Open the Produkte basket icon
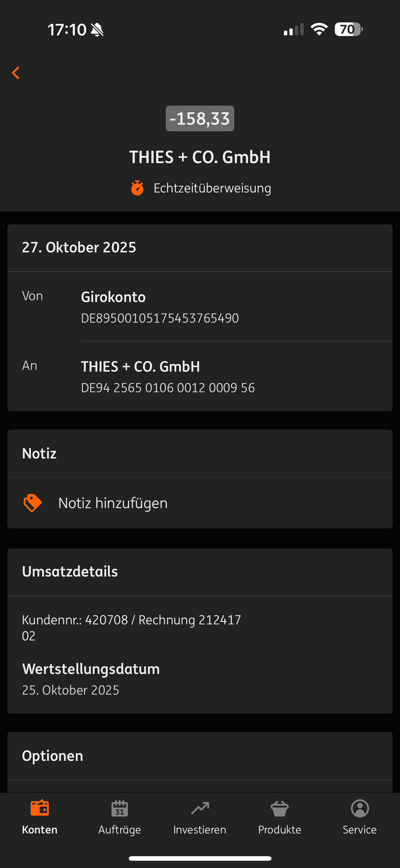The height and width of the screenshot is (868, 400). point(280,808)
